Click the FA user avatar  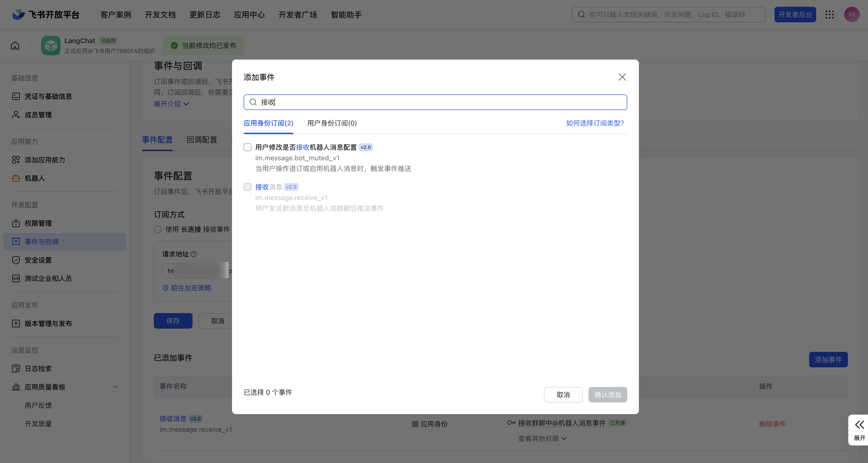coord(852,15)
